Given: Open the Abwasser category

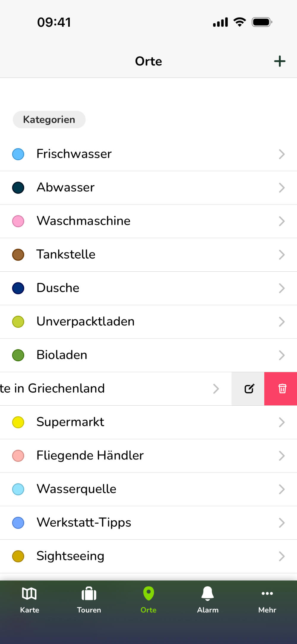Looking at the screenshot, I should click(x=66, y=188).
